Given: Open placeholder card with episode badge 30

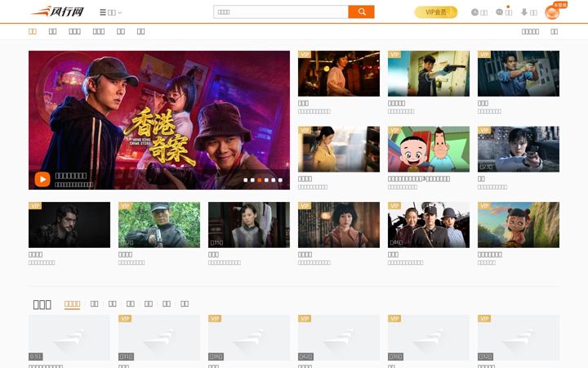Looking at the screenshot, I should pyautogui.click(x=429, y=338).
